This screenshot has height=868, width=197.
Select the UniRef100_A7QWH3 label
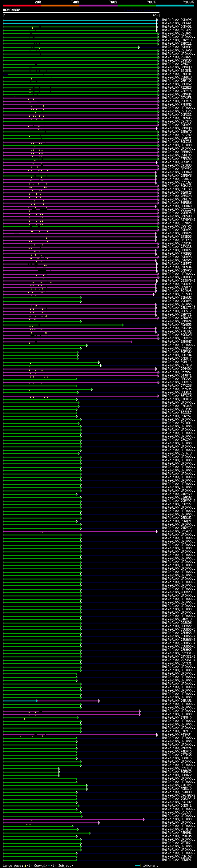coord(177,277)
